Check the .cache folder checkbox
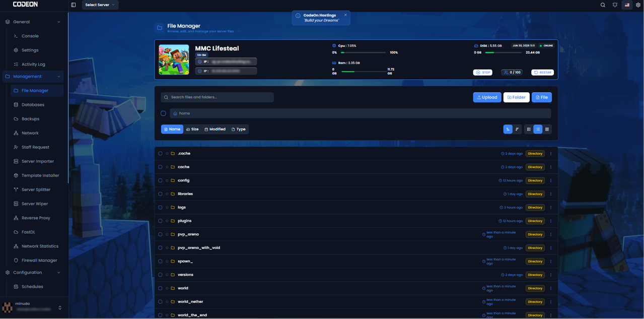This screenshot has height=319, width=644. (160, 153)
